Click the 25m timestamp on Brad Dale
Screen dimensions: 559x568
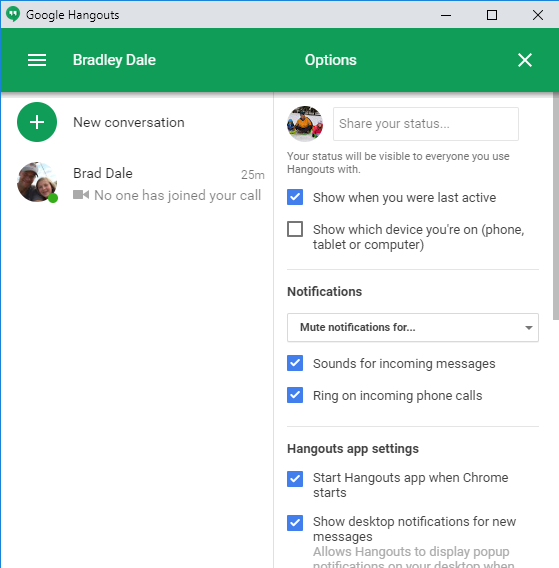click(x=253, y=175)
